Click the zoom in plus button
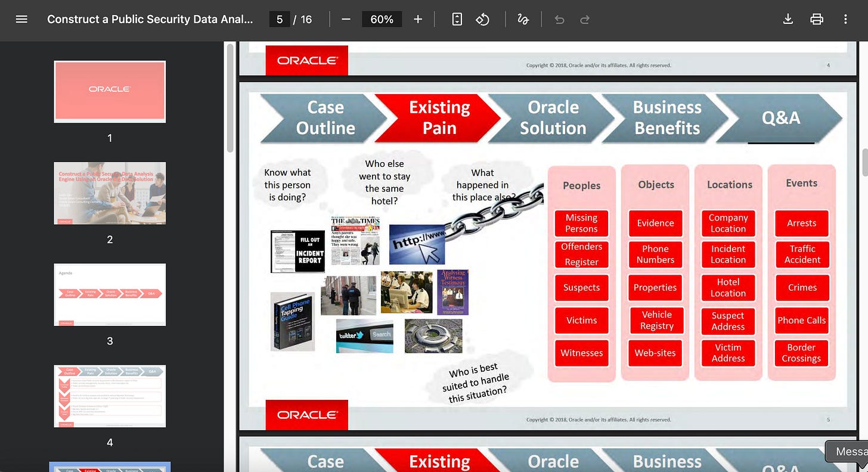The height and width of the screenshot is (472, 868). [x=418, y=19]
